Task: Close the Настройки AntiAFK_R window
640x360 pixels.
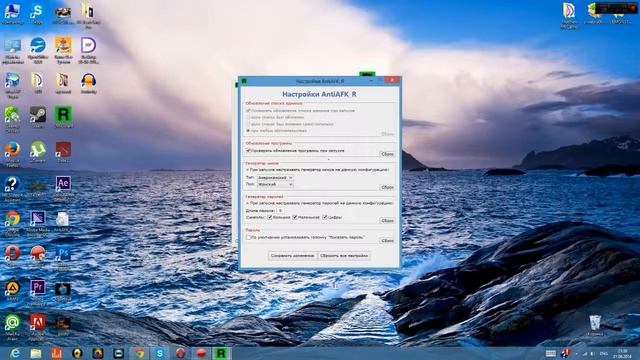Action: pos(392,80)
